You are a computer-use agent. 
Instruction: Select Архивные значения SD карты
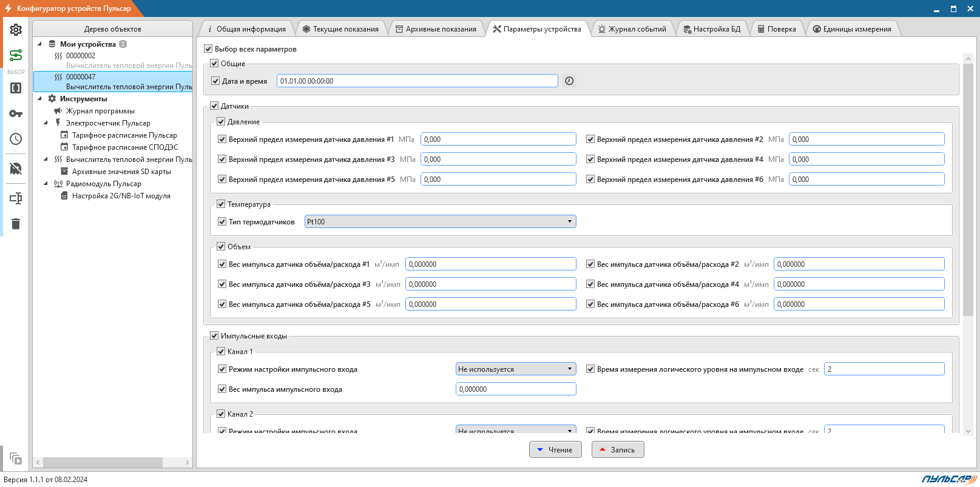click(x=121, y=171)
